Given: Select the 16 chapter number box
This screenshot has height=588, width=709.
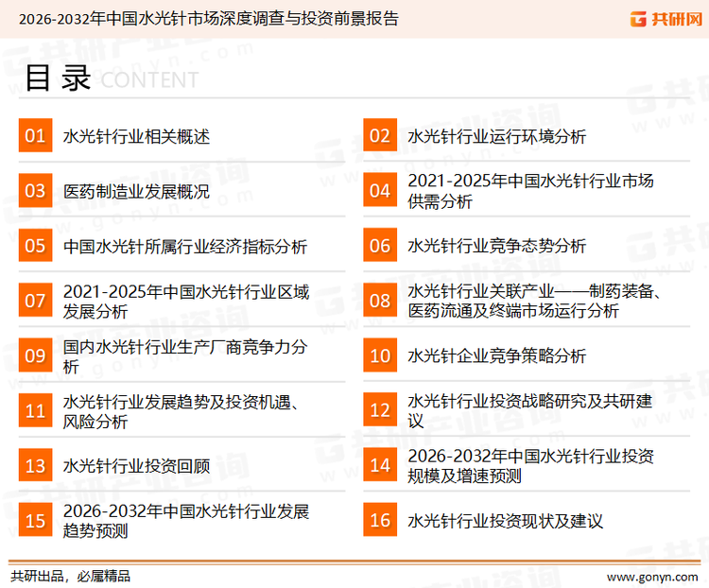Looking at the screenshot, I should click(x=380, y=520).
